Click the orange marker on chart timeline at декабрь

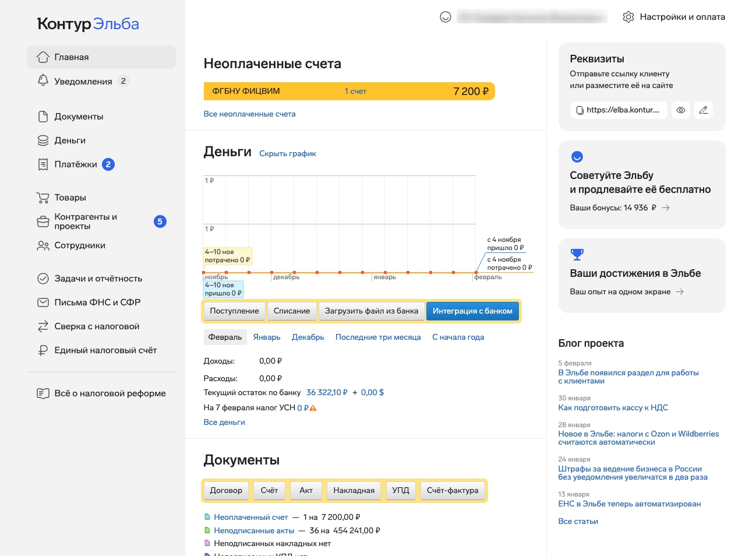coord(271,272)
